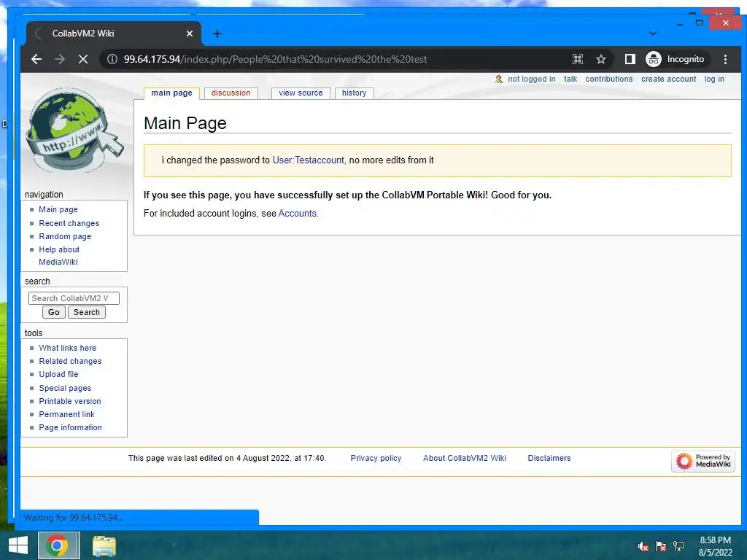Open the Chrome side panel icon

pyautogui.click(x=630, y=59)
